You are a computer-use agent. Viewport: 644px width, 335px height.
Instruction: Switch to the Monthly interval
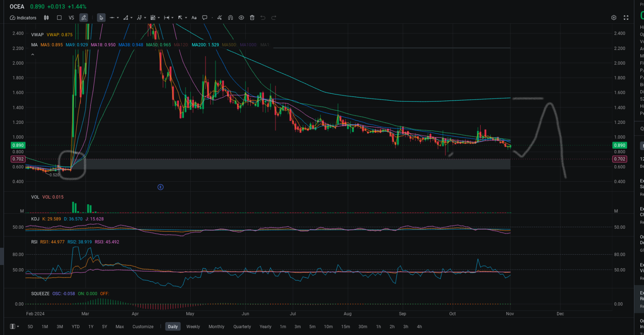(x=217, y=327)
